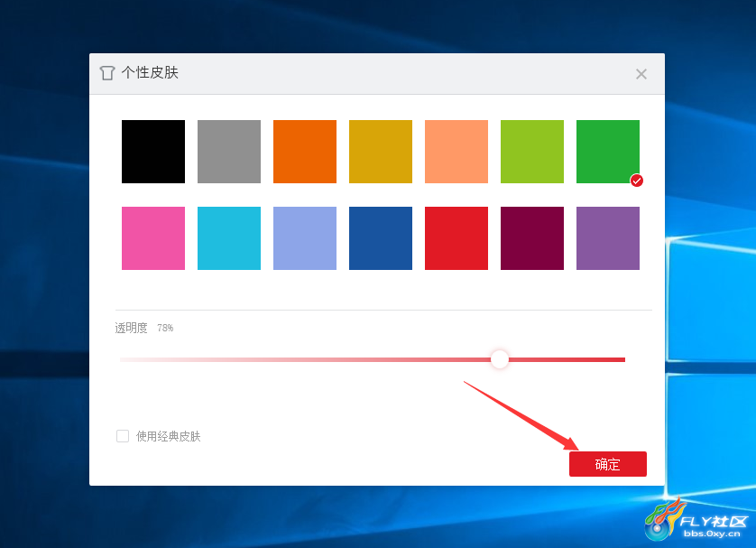Pick the dark blue skin swatch

click(x=381, y=238)
